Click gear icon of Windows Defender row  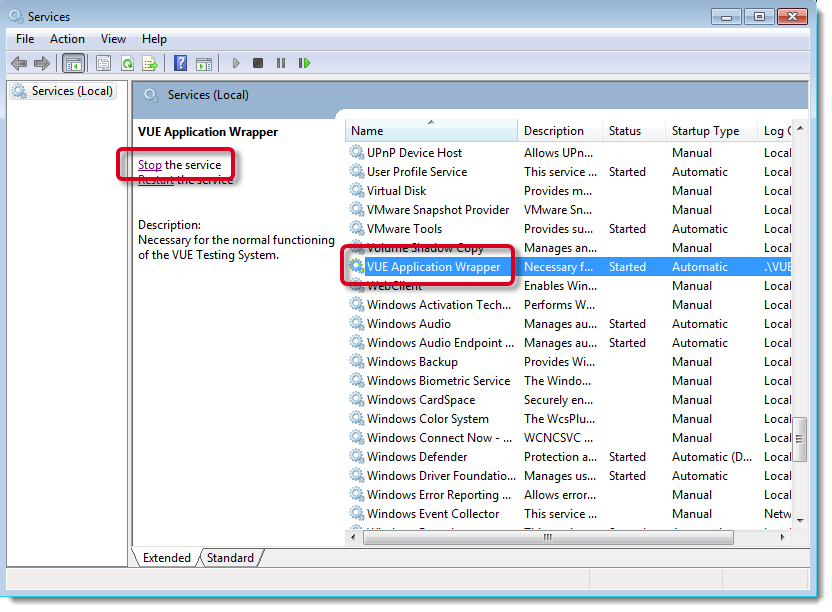point(357,456)
